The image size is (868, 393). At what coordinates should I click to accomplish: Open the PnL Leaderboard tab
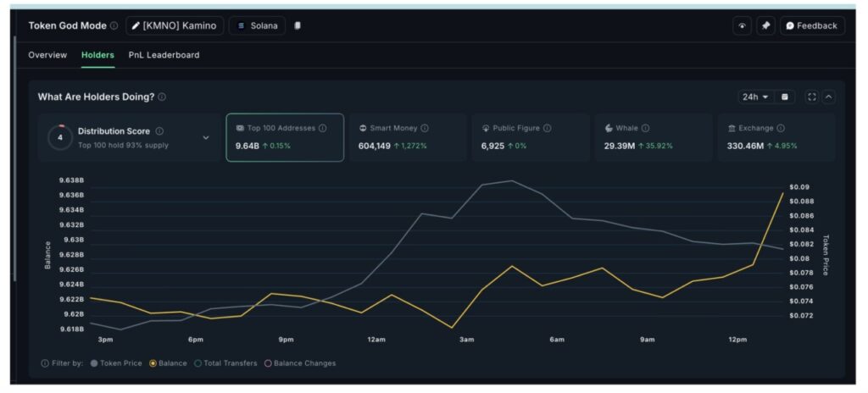(164, 55)
